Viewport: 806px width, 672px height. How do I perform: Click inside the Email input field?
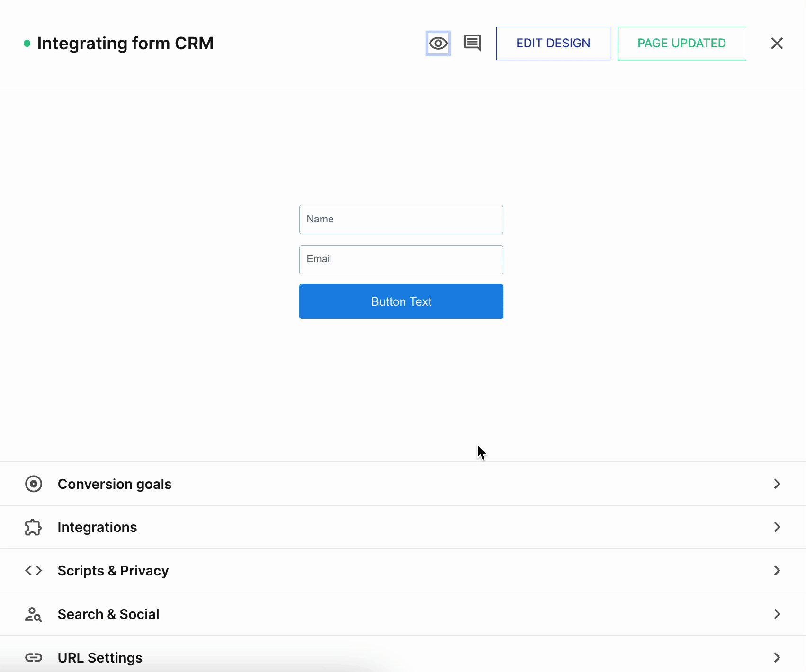tap(401, 259)
